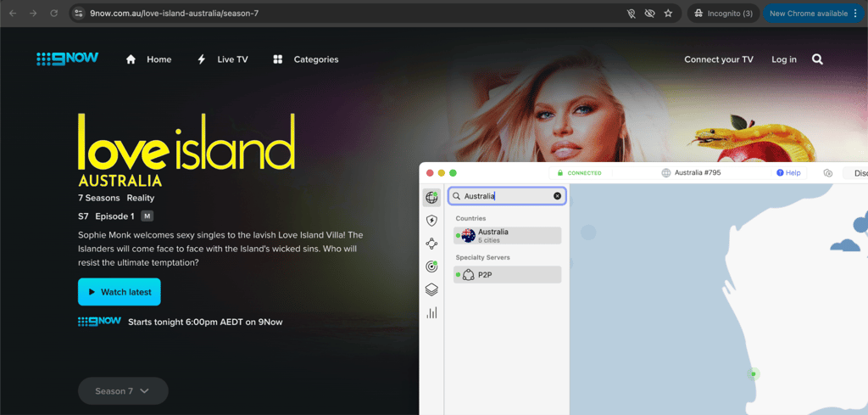Open the VPN globe servers icon

point(431,197)
